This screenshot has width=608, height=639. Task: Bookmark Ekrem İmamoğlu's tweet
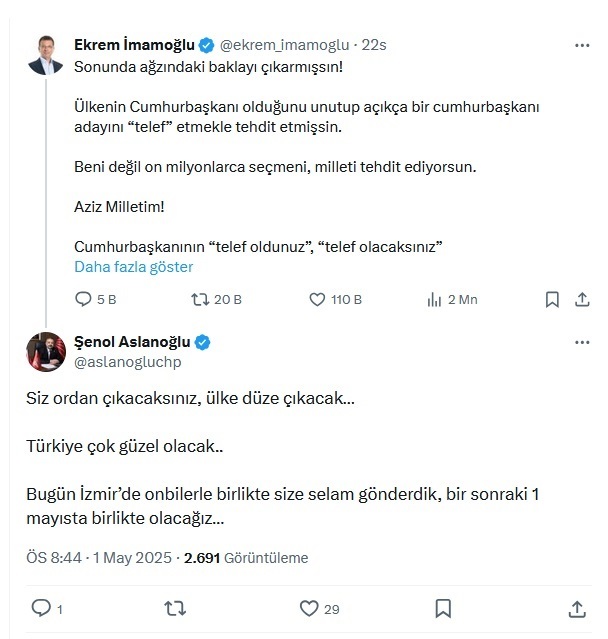551,299
